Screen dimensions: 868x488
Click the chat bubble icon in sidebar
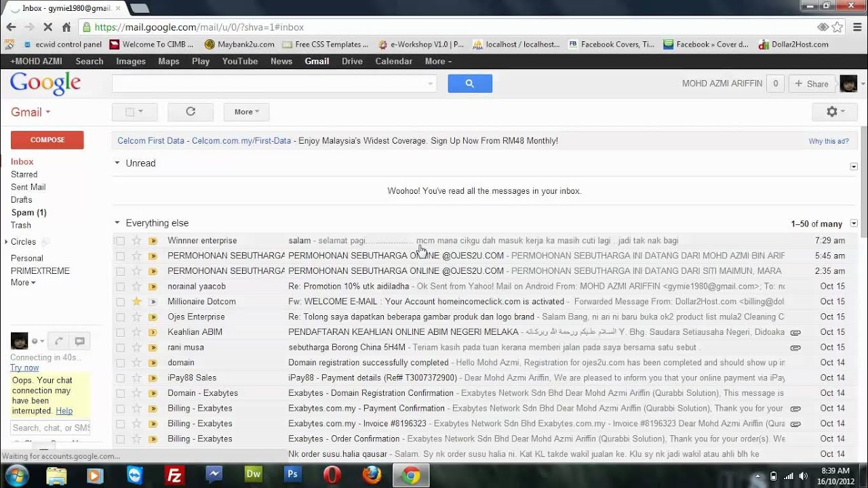coord(79,342)
